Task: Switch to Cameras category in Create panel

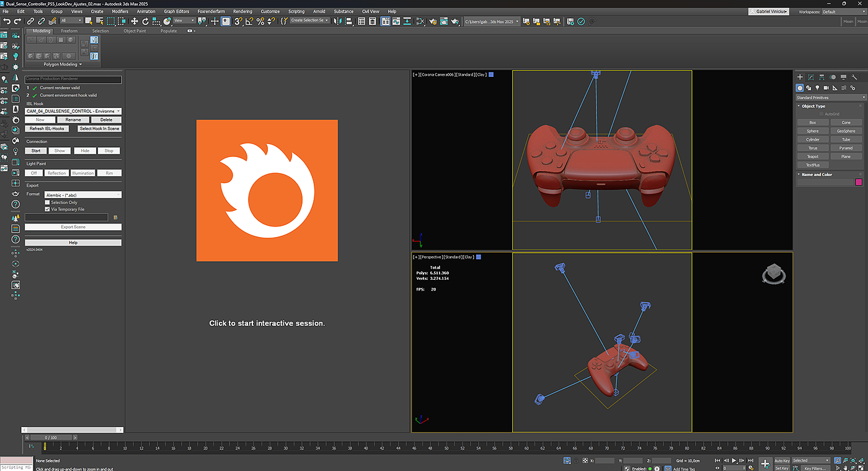Action: (x=826, y=88)
